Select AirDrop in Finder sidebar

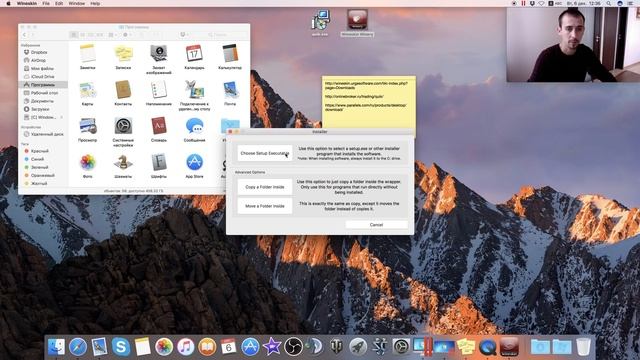point(38,60)
